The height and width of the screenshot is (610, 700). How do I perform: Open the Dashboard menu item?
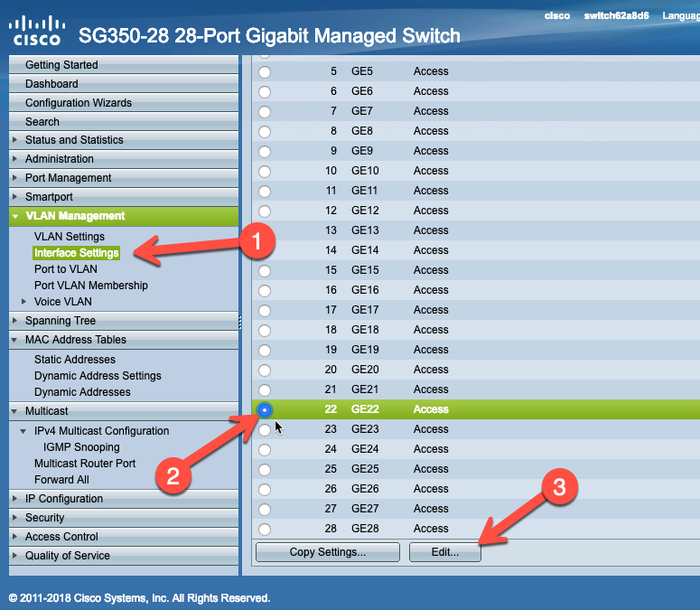[124, 84]
